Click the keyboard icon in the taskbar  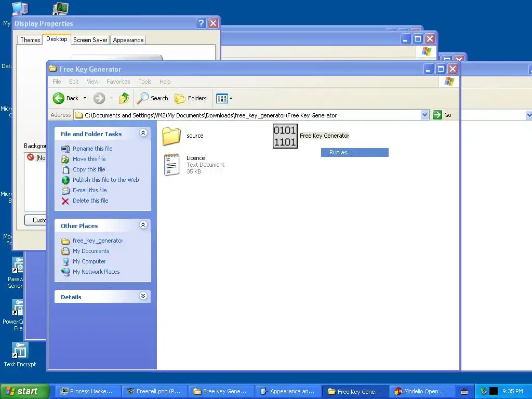click(465, 392)
